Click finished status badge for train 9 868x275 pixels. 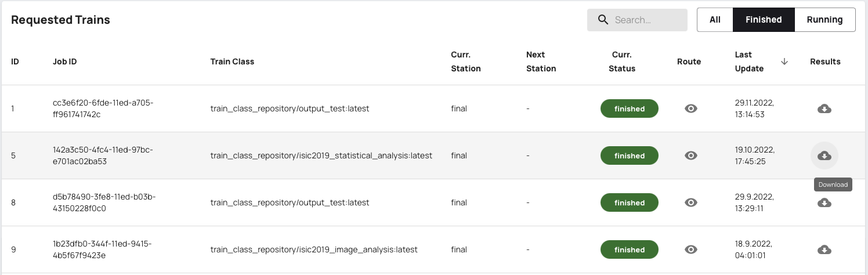pos(630,249)
